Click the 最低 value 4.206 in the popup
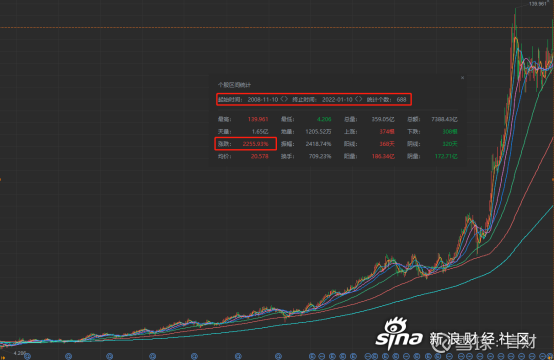The width and height of the screenshot is (554, 360). [x=324, y=119]
